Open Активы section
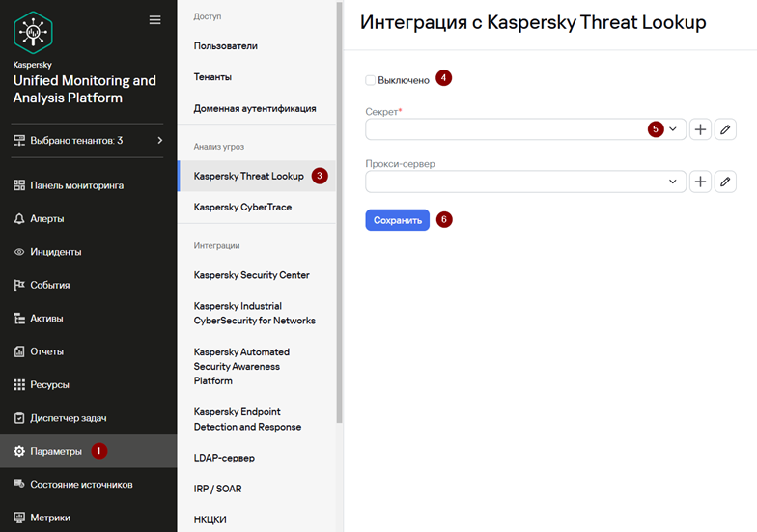Image resolution: width=757 pixels, height=532 pixels. (89, 319)
